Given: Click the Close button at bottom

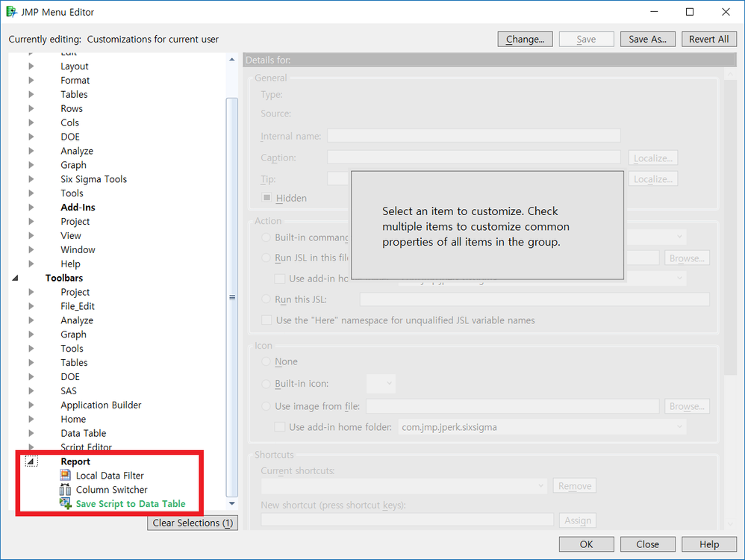Looking at the screenshot, I should (648, 544).
